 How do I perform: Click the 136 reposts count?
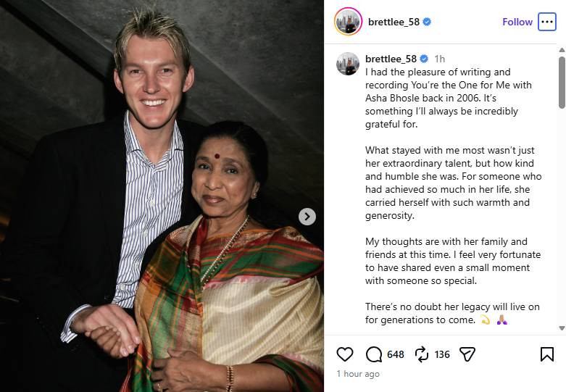tap(442, 354)
